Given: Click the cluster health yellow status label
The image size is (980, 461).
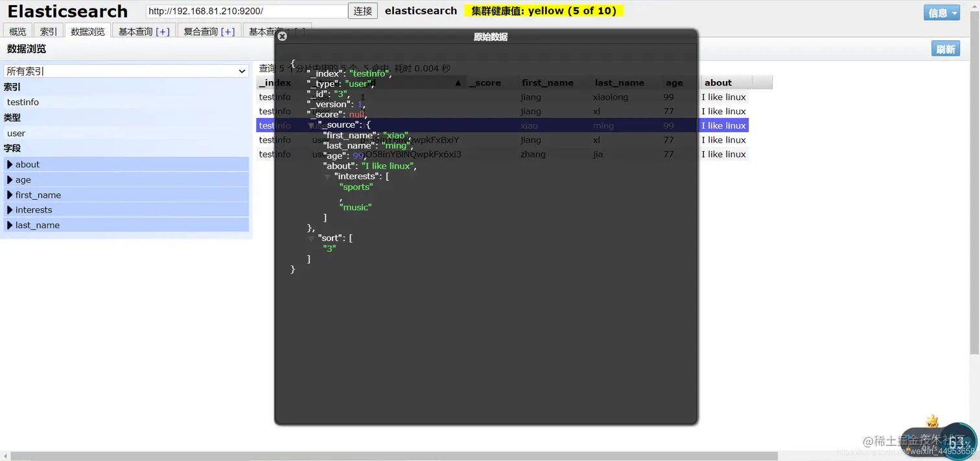Looking at the screenshot, I should coord(544,11).
